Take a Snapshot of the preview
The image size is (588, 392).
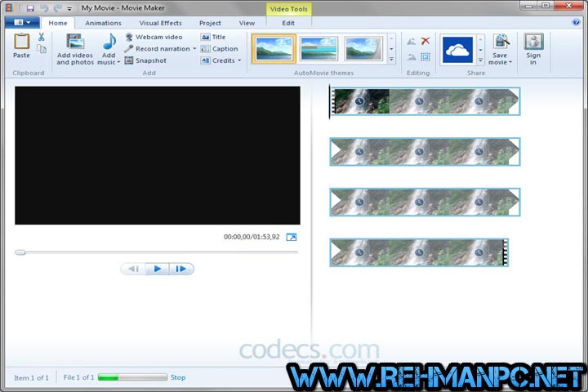tap(145, 60)
